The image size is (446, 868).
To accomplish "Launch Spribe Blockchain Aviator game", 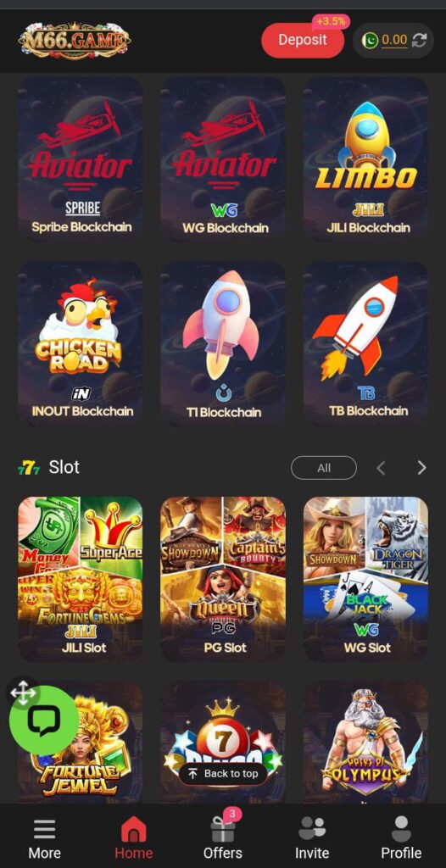I will coord(81,158).
